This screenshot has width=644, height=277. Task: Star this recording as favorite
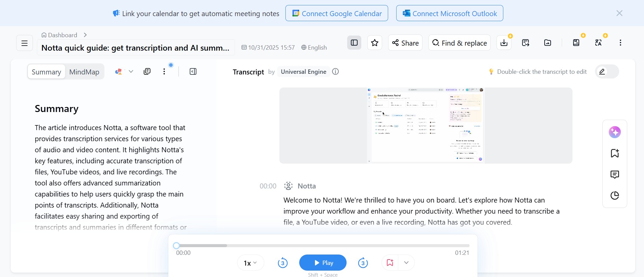pyautogui.click(x=375, y=43)
